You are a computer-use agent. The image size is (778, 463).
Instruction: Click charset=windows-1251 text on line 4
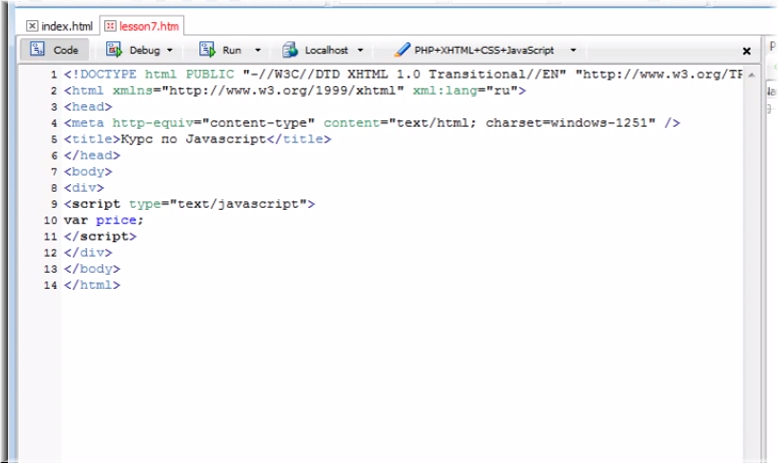point(571,123)
